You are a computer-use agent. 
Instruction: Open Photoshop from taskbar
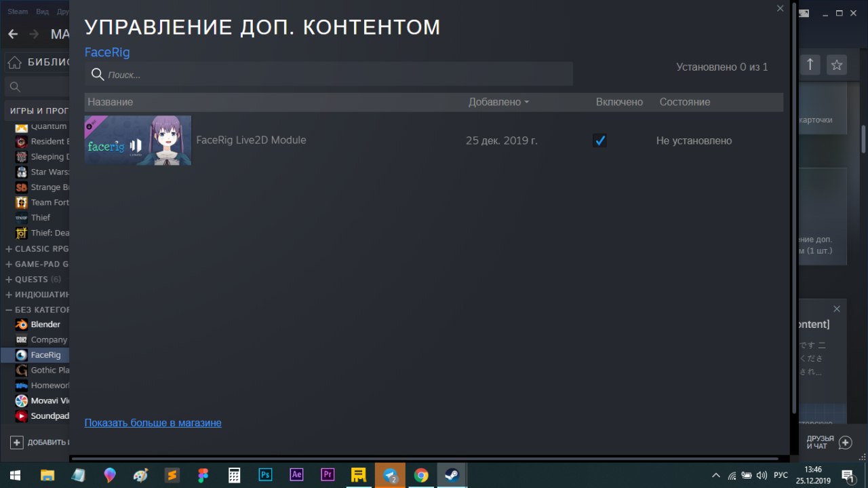265,474
